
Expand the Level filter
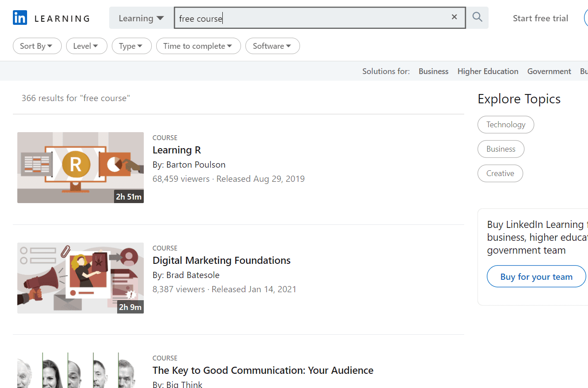pos(87,46)
